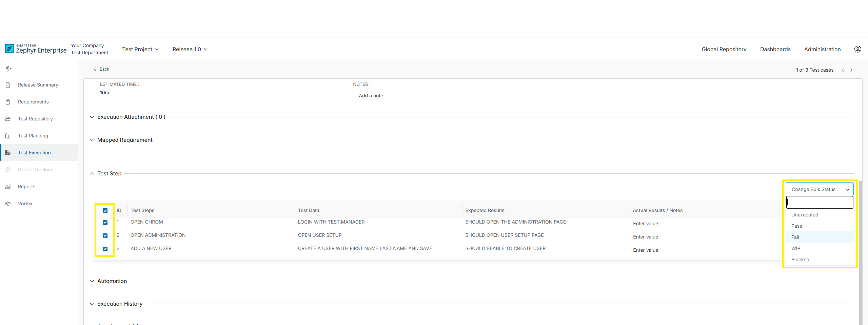Screen dimensions: 868x325
Task: Click the Release Summary sidebar icon
Action: click(x=8, y=85)
